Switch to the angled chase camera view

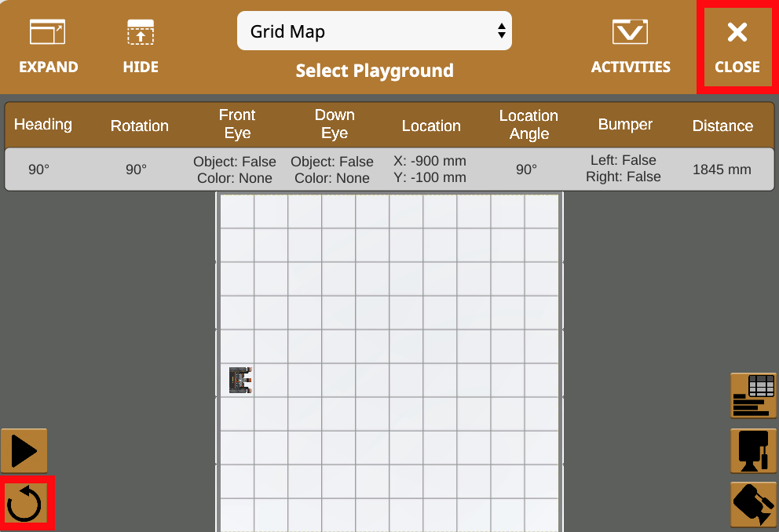point(753,504)
